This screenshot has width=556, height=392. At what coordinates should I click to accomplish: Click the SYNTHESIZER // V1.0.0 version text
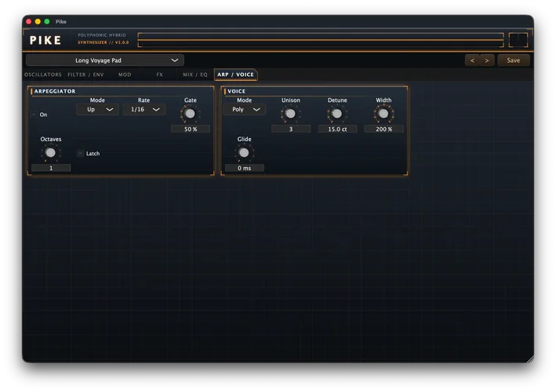[x=104, y=42]
